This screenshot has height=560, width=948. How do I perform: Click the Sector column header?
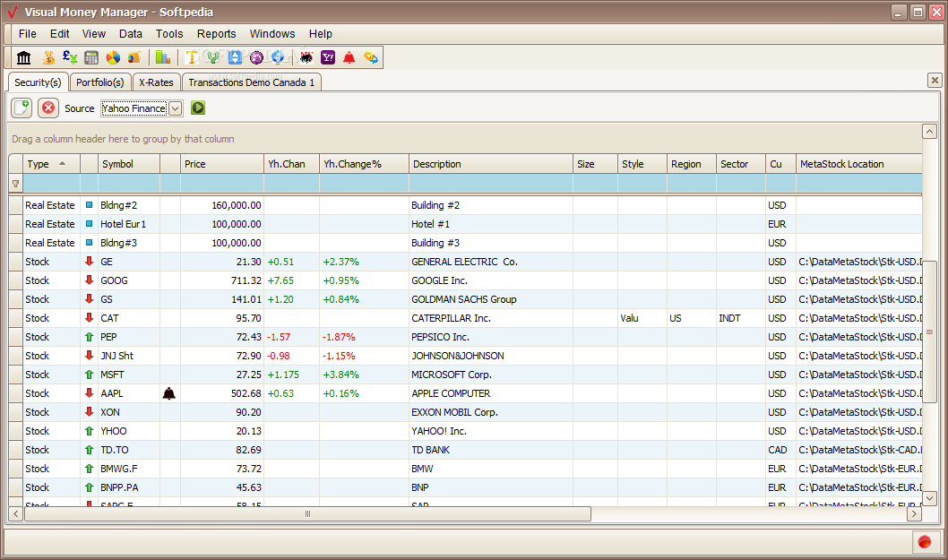[741, 164]
